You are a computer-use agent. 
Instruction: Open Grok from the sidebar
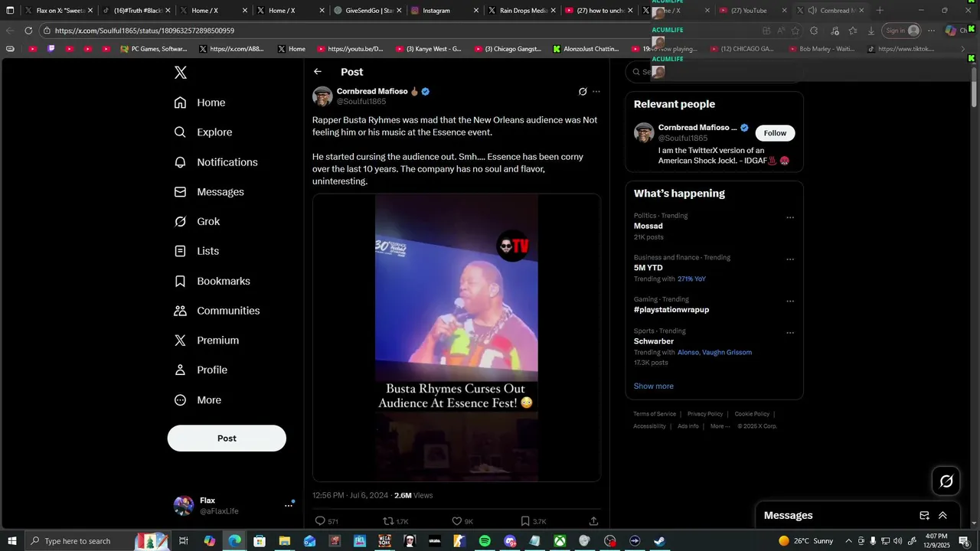point(197,221)
